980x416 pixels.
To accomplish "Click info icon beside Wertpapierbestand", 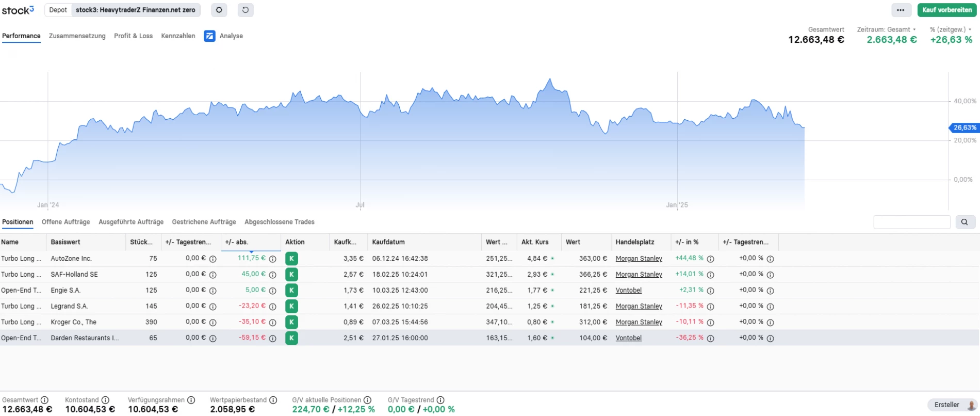I will [x=273, y=400].
